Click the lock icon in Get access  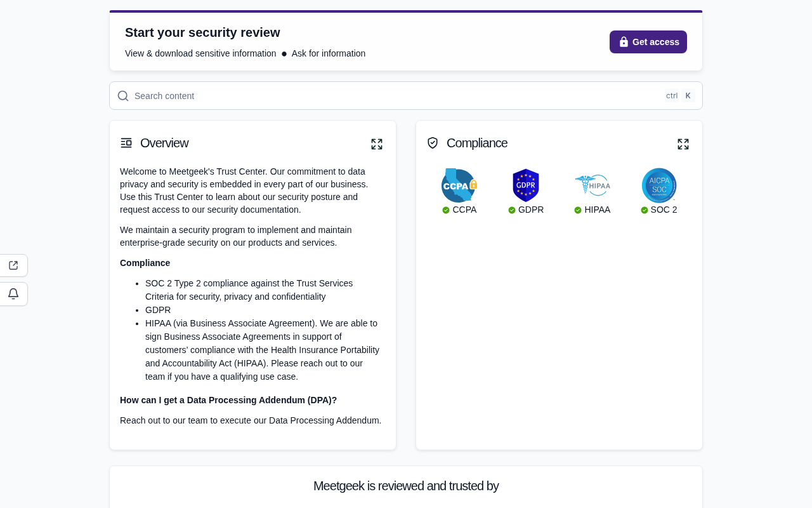click(x=624, y=42)
